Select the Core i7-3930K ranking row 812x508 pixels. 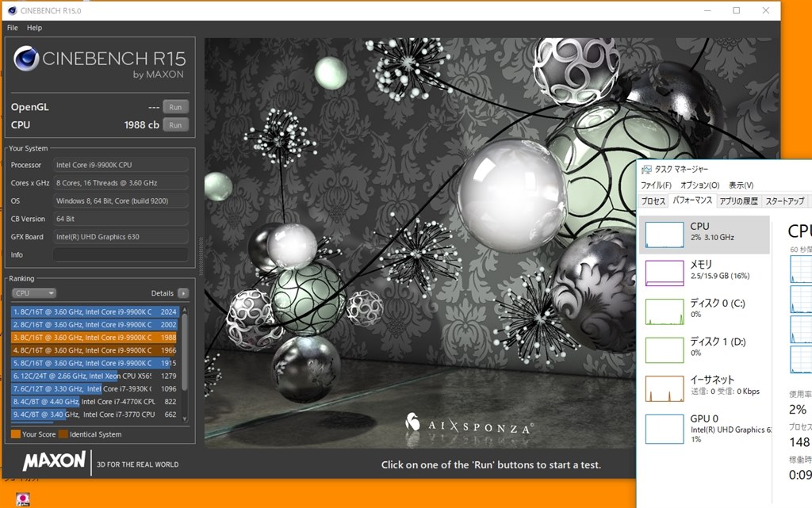[95, 389]
